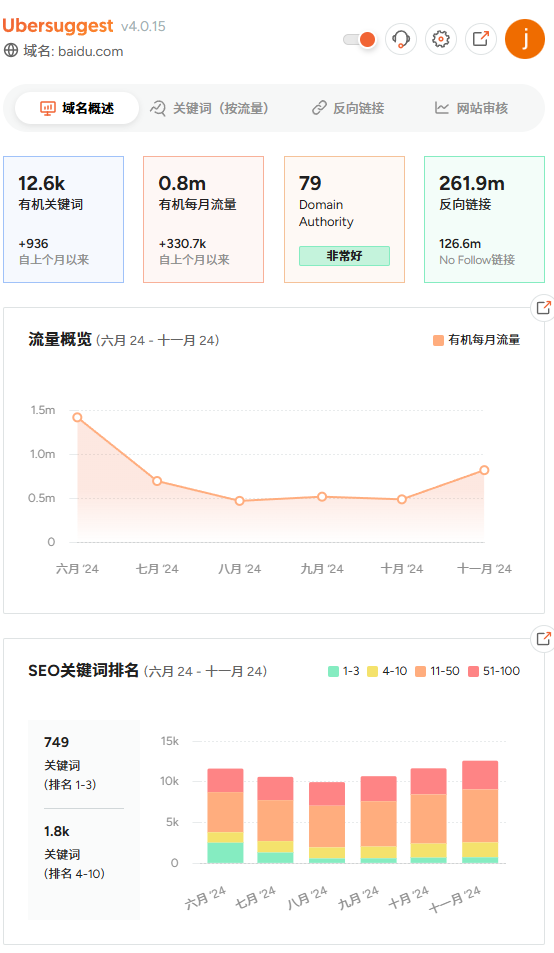Image resolution: width=554 pixels, height=953 pixels.
Task: Open the 反向链接 tab
Action: coord(348,108)
